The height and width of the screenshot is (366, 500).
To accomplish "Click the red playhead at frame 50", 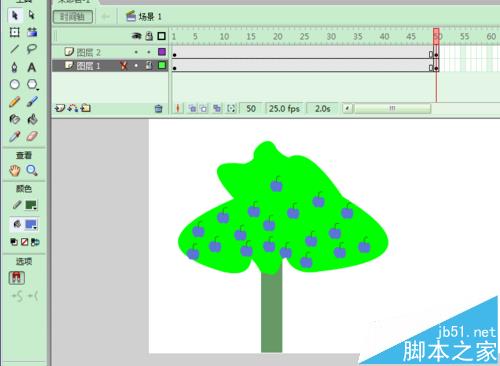I will tap(436, 36).
